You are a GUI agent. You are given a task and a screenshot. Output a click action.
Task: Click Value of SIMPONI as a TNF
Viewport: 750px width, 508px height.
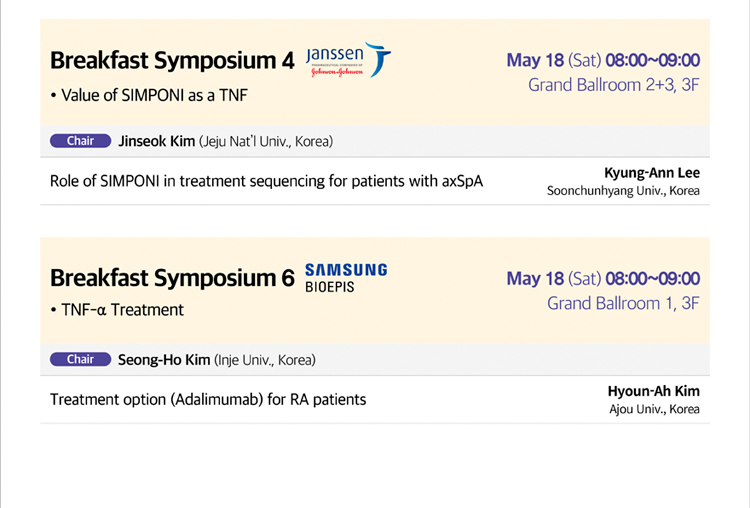coord(154,95)
